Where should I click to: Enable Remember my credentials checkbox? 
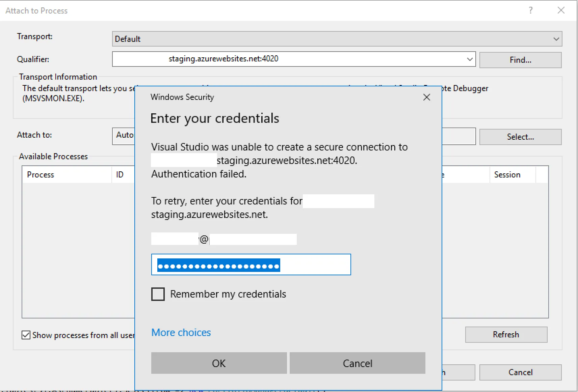[x=158, y=294]
